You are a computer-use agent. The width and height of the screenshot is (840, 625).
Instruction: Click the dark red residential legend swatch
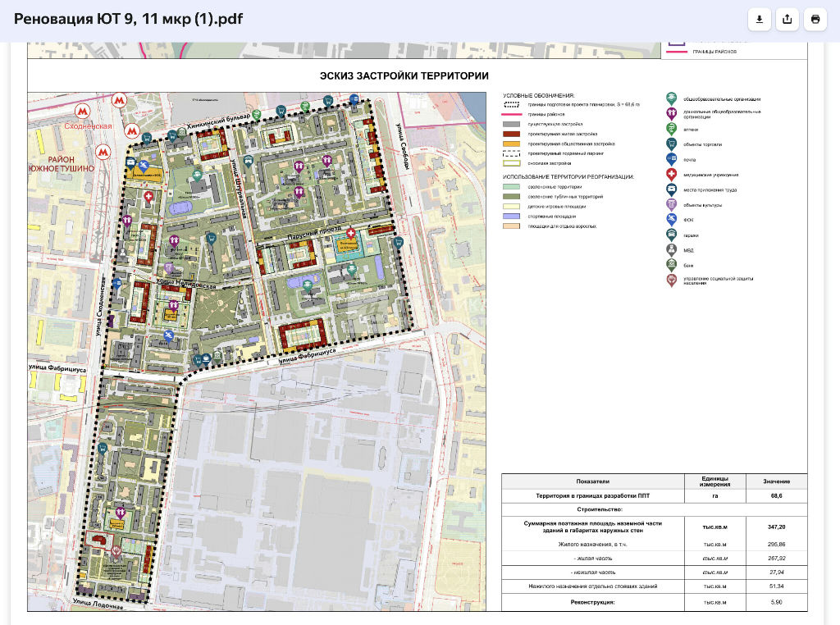pos(512,134)
